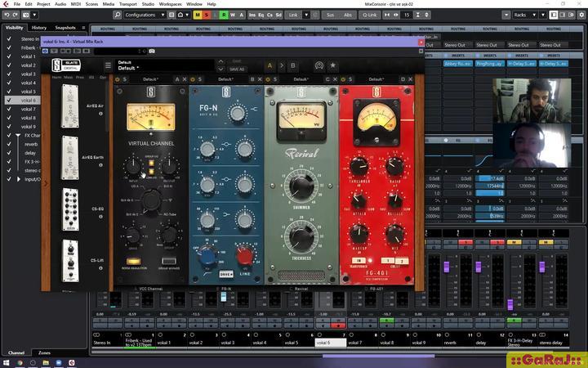Expand the Input/Output group triangle
The width and height of the screenshot is (588, 368).
[18, 179]
